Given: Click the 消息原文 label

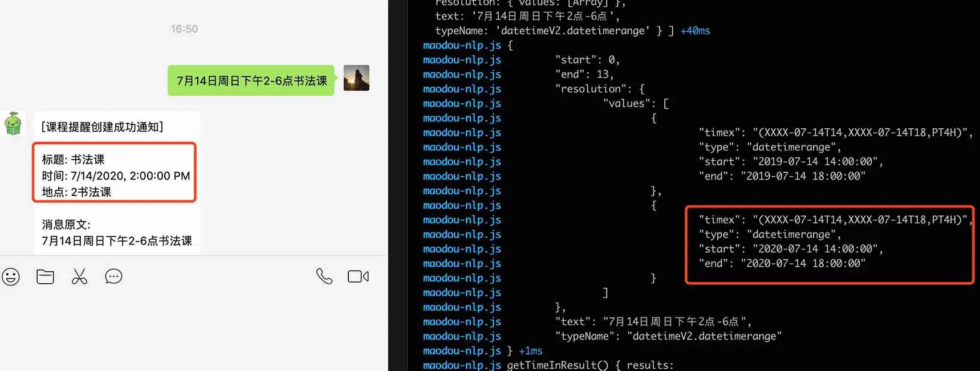Looking at the screenshot, I should pyautogui.click(x=66, y=225).
